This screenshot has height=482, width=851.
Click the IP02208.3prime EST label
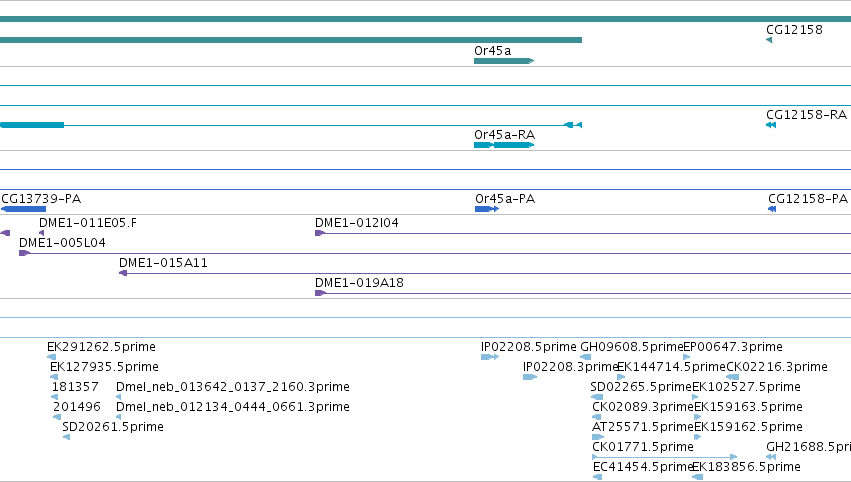click(x=570, y=367)
